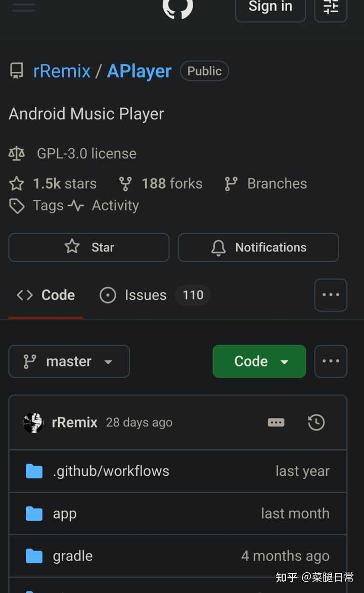Image resolution: width=364 pixels, height=593 pixels.
Task: Expand the master branch dropdown
Action: tap(69, 361)
